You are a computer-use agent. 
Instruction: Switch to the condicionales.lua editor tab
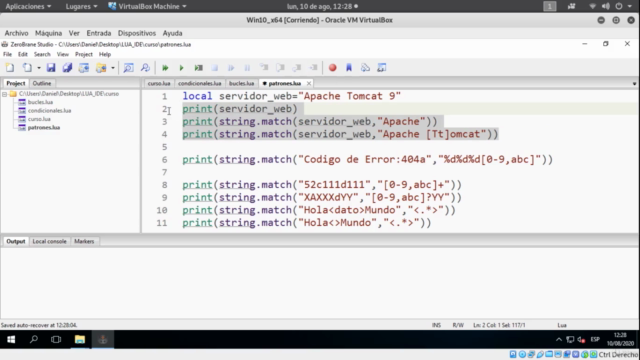pyautogui.click(x=200, y=83)
